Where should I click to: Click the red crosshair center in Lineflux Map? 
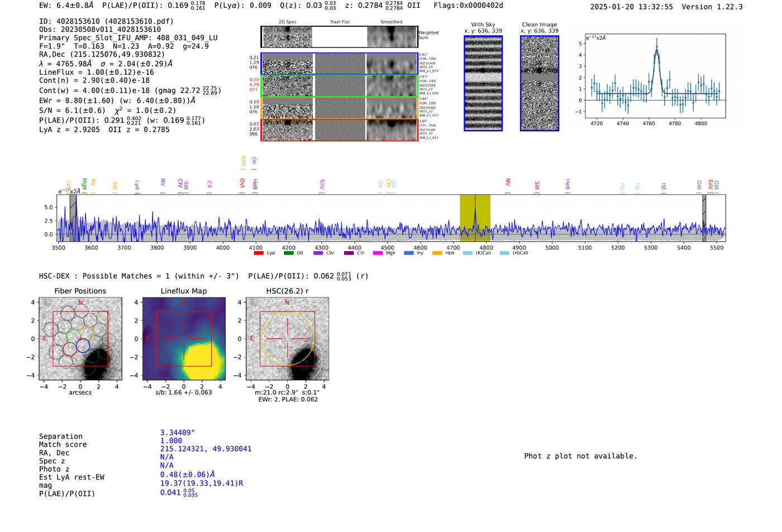pyautogui.click(x=184, y=338)
